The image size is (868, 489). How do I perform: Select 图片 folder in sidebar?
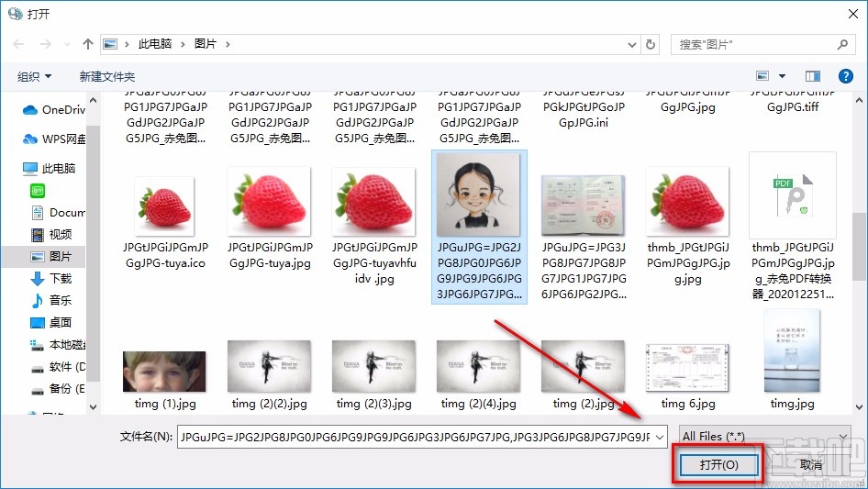coord(51,256)
